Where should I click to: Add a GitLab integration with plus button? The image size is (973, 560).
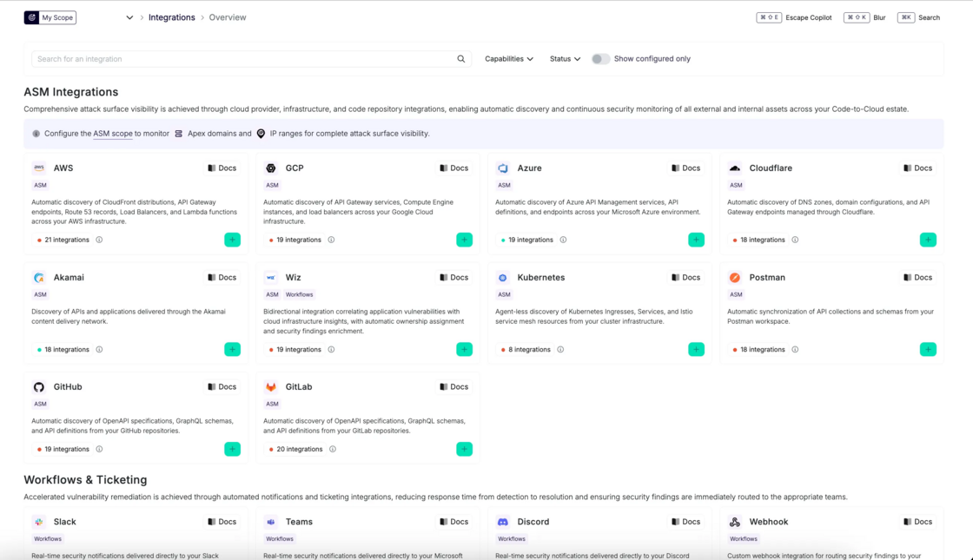464,449
